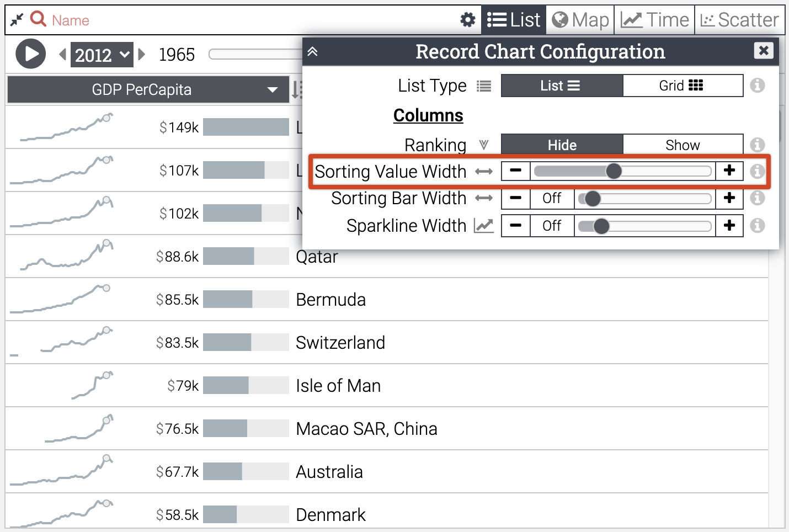Close the Record Chart Configuration panel
Screen dimensions: 789x532
click(x=764, y=51)
